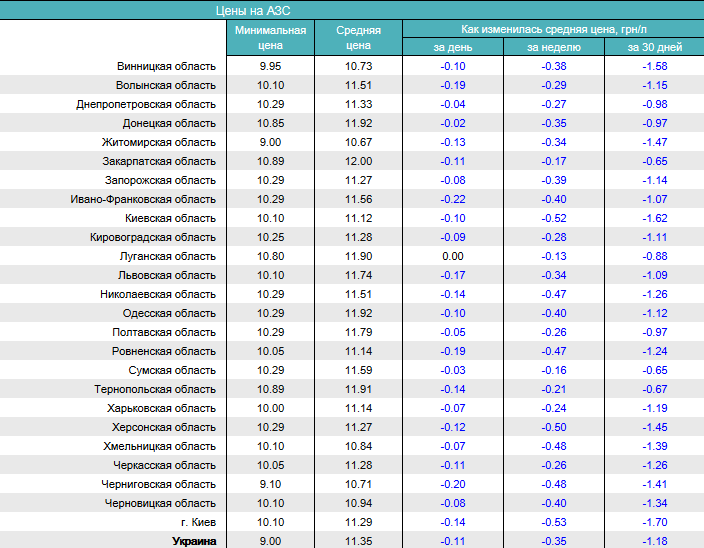Click Киевская область 30-day change -1.62
Screen dimensions: 704x548
[x=653, y=218]
